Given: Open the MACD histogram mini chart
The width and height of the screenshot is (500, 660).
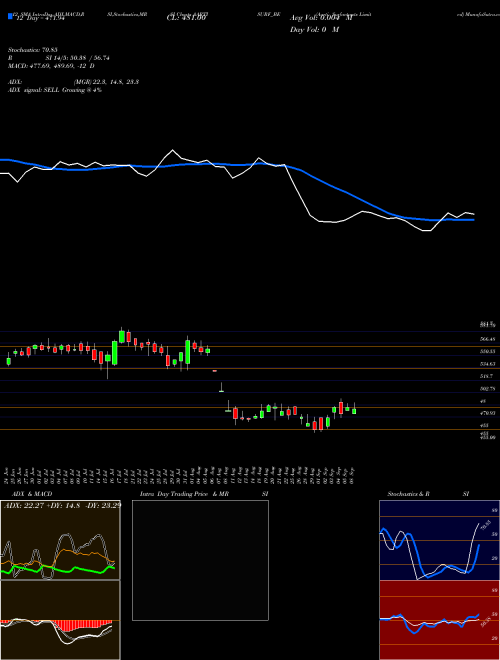Looking at the screenshot, I should pos(60,620).
